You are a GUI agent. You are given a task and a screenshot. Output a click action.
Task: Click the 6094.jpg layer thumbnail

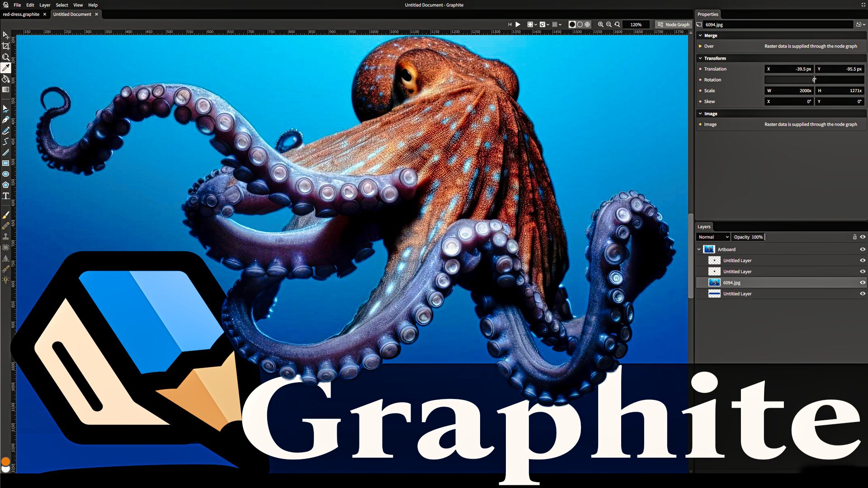tap(715, 282)
